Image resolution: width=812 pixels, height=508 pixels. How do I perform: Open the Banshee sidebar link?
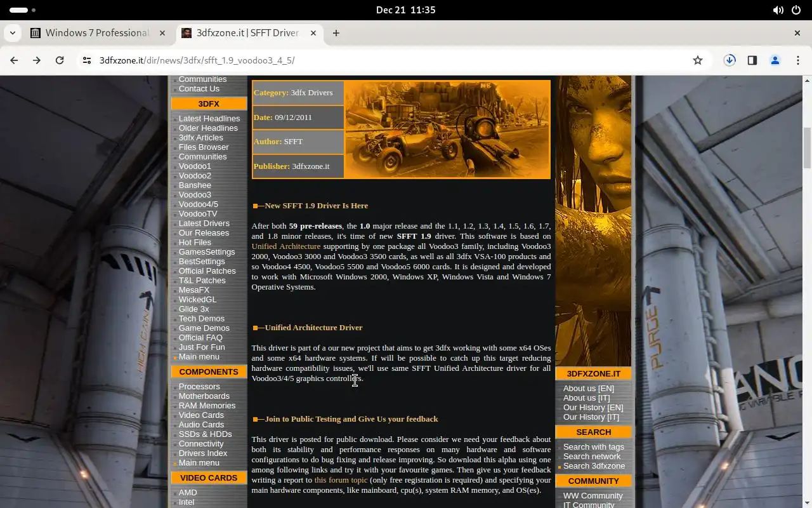tap(194, 185)
